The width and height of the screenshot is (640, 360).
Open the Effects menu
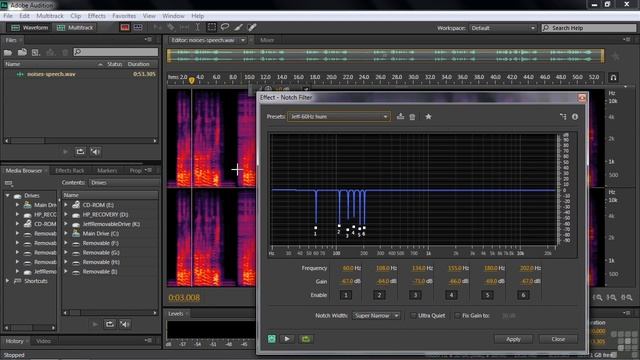(97, 16)
